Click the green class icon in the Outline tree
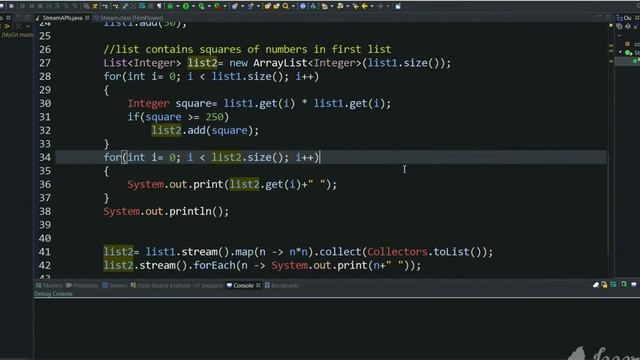 (628, 53)
